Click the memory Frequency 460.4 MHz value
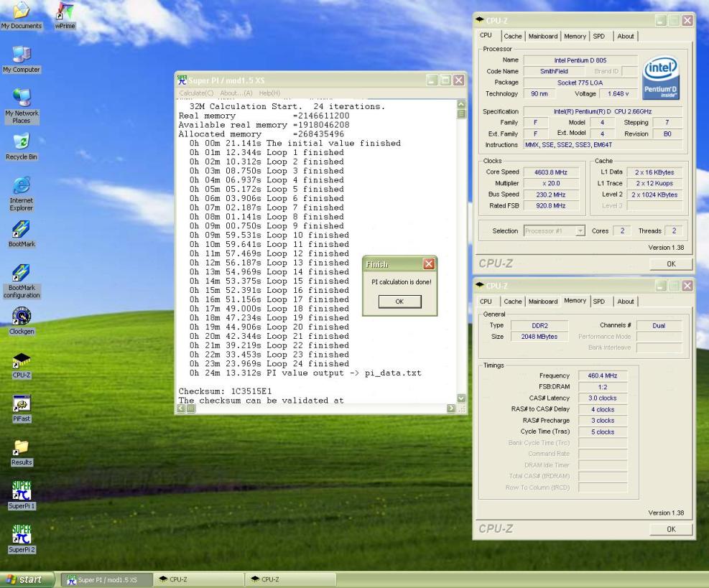 (x=603, y=375)
